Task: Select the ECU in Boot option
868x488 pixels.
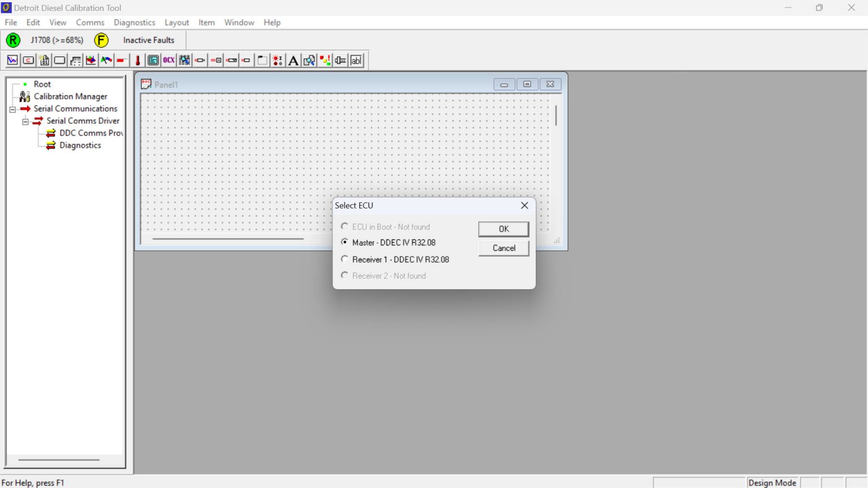Action: (345, 226)
